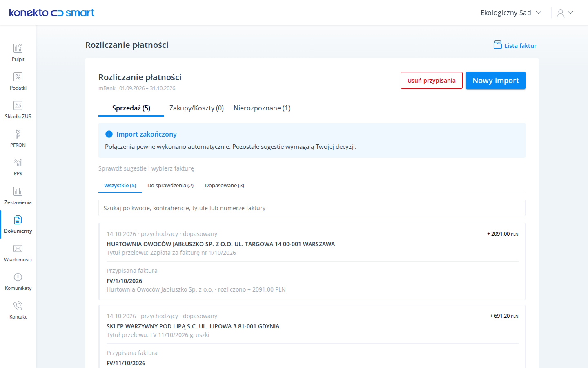Start a Nowy import
The height and width of the screenshot is (368, 588).
(496, 81)
